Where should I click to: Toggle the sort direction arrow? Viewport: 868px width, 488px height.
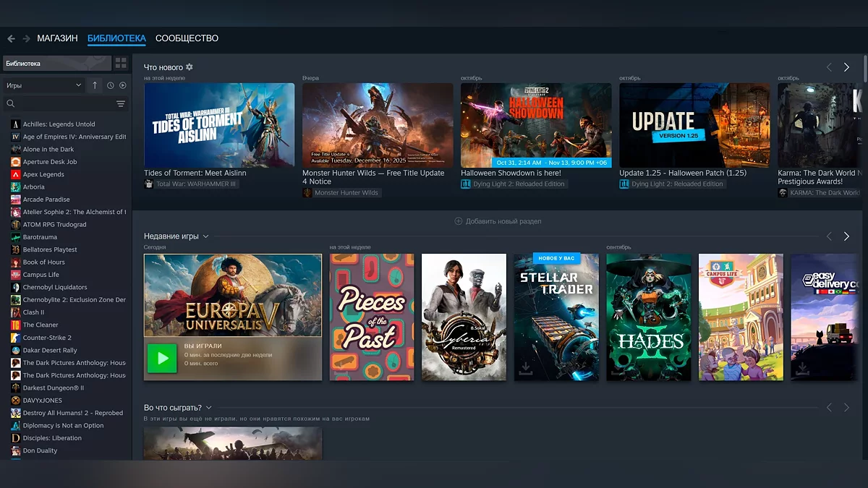95,85
